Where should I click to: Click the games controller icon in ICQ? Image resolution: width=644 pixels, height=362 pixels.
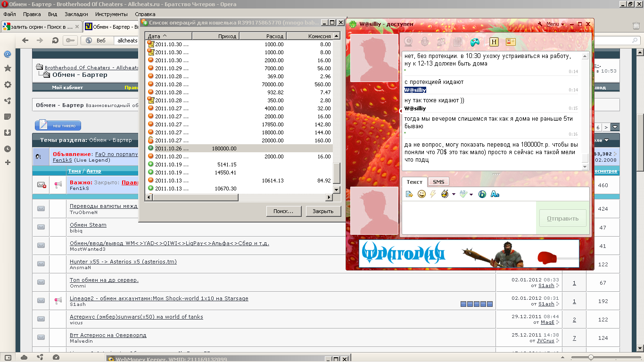(x=474, y=42)
